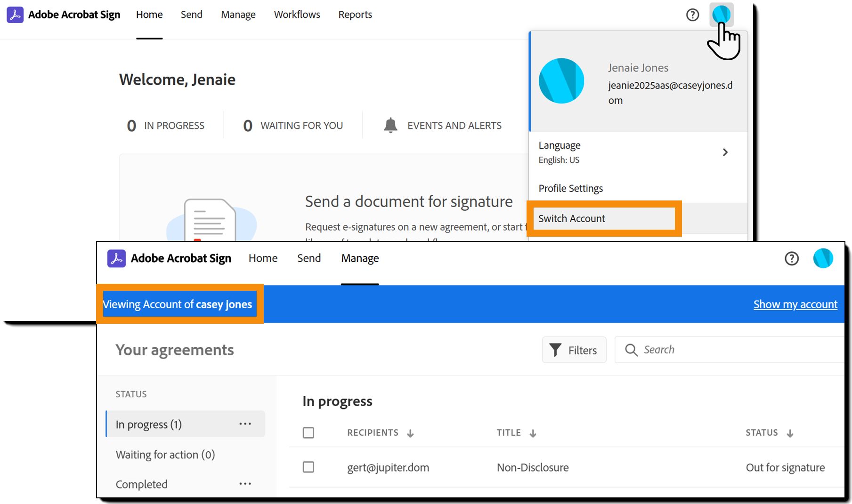Open the three-dot menu for In progress
Viewport: 852px width, 504px height.
245,424
